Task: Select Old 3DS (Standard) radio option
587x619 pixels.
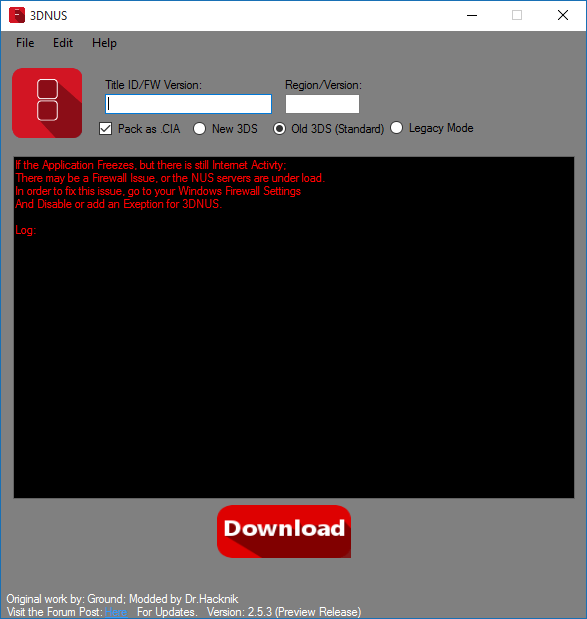Action: pos(279,129)
